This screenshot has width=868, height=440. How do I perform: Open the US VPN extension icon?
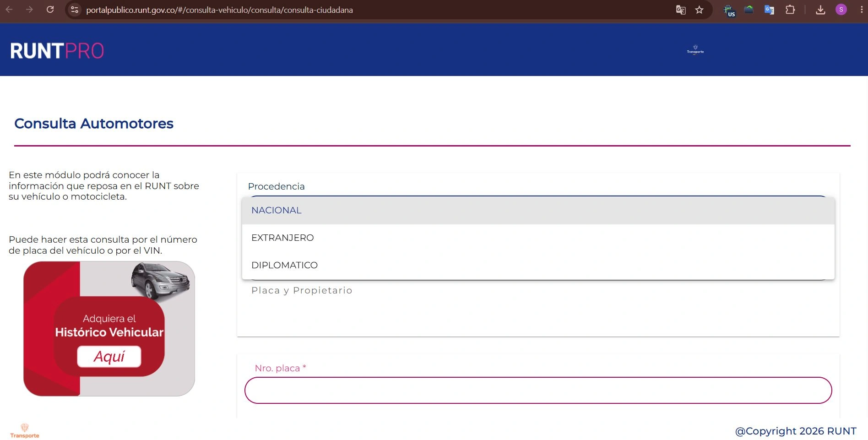click(729, 10)
